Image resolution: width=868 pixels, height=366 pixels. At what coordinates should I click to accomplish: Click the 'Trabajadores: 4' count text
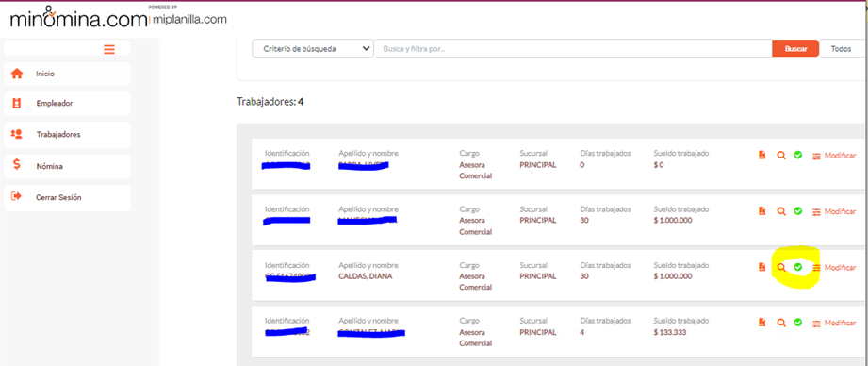270,102
